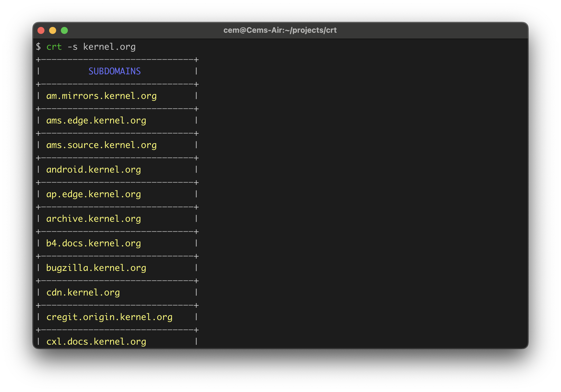The height and width of the screenshot is (392, 561).
Task: Select ap.edge.kernel.org entry
Action: pos(94,194)
